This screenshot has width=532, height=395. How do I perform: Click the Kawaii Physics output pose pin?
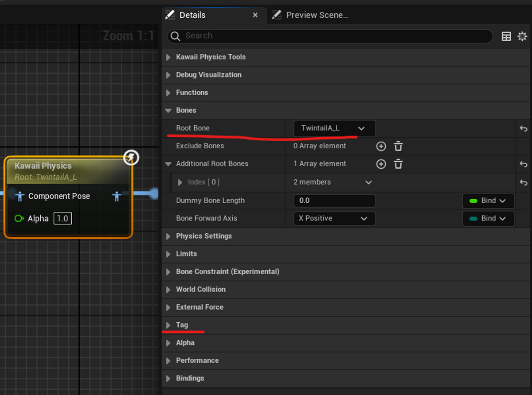point(117,196)
